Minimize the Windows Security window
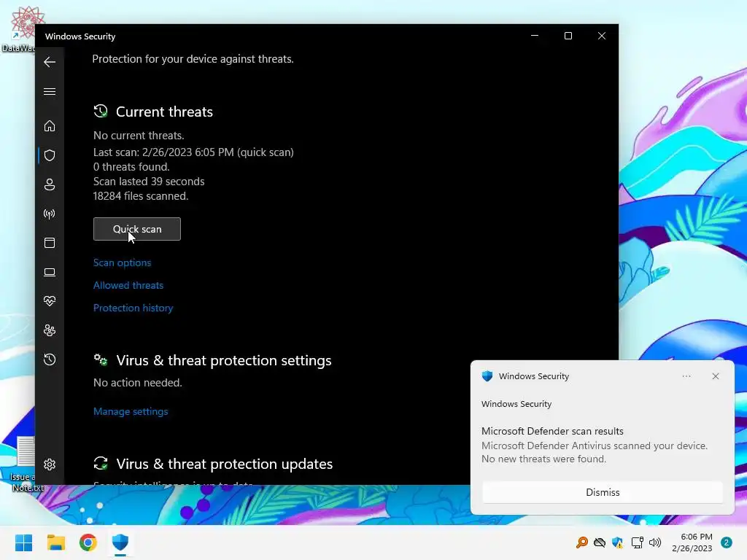Screen dimensions: 747x560 pyautogui.click(x=535, y=36)
